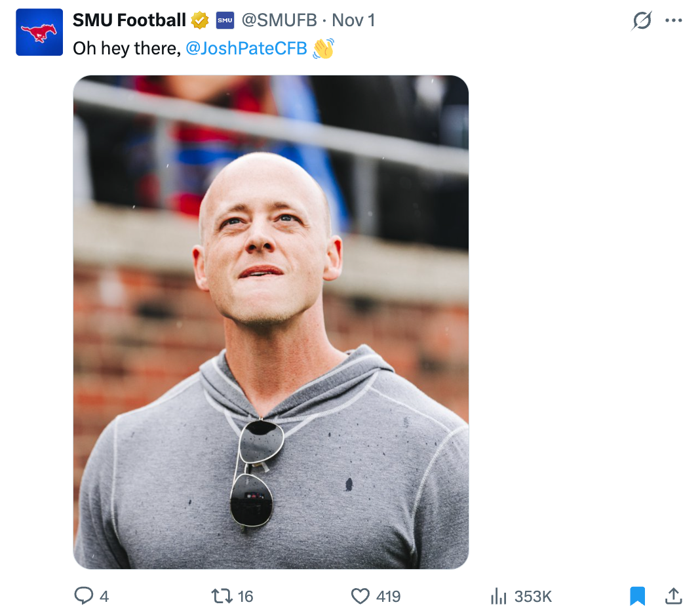
Task: Open the Grok explain icon
Action: pyautogui.click(x=642, y=21)
